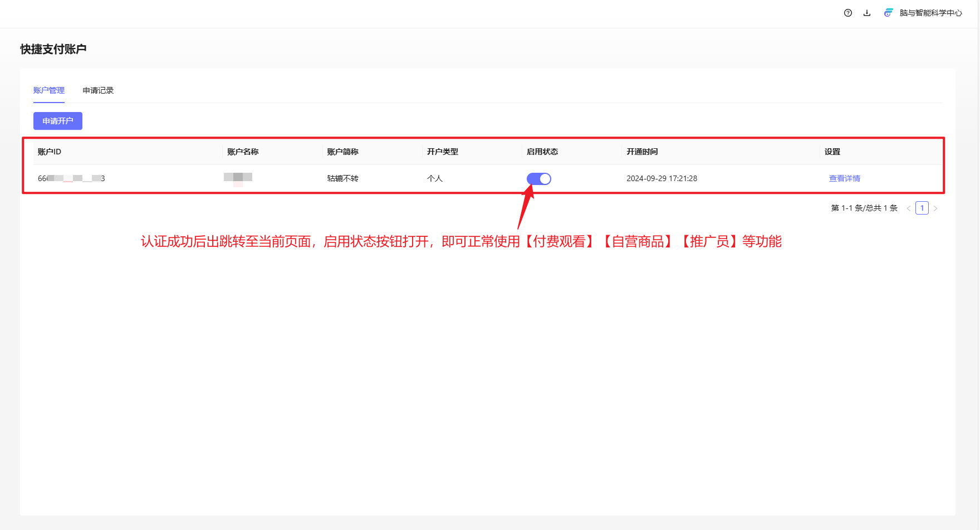
Task: Click the 开通时间 column header
Action: tap(642, 152)
